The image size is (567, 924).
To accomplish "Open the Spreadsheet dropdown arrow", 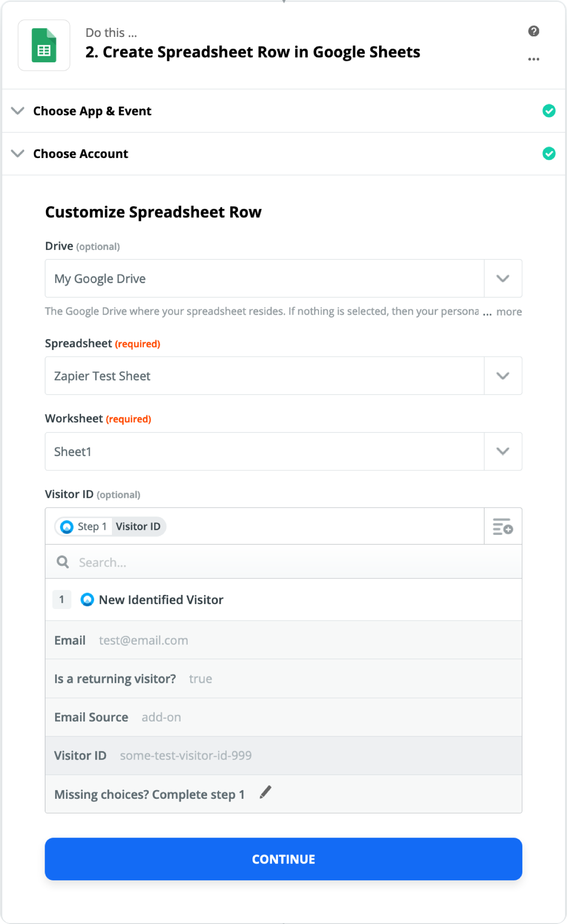I will tap(502, 376).
